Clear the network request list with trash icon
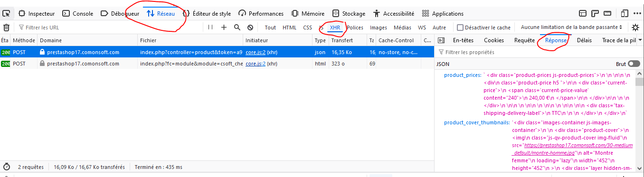 (7, 28)
